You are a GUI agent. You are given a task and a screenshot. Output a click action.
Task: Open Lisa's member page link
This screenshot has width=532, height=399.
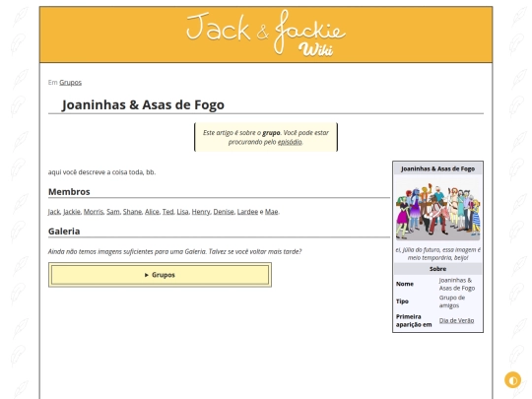pos(182,212)
